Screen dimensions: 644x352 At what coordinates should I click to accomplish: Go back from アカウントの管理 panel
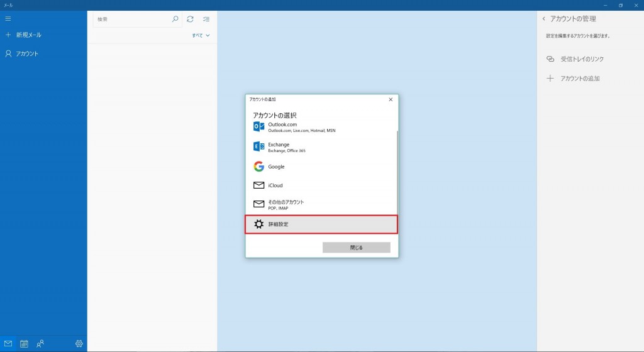coord(543,19)
